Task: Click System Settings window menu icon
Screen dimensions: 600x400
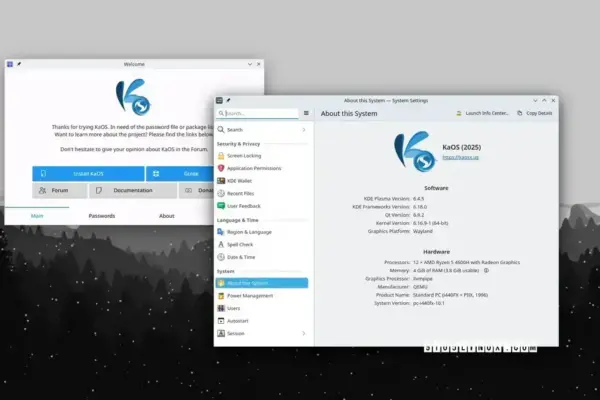Action: click(x=219, y=100)
